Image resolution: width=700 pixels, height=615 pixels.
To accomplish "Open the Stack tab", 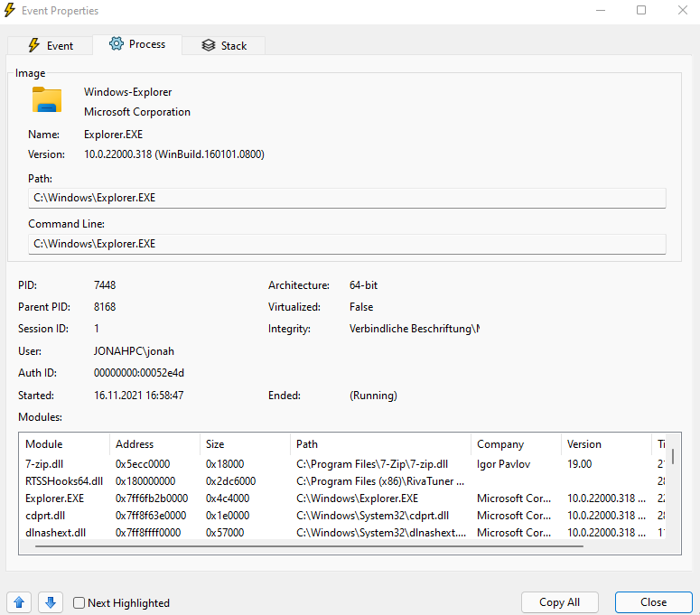I will (224, 45).
